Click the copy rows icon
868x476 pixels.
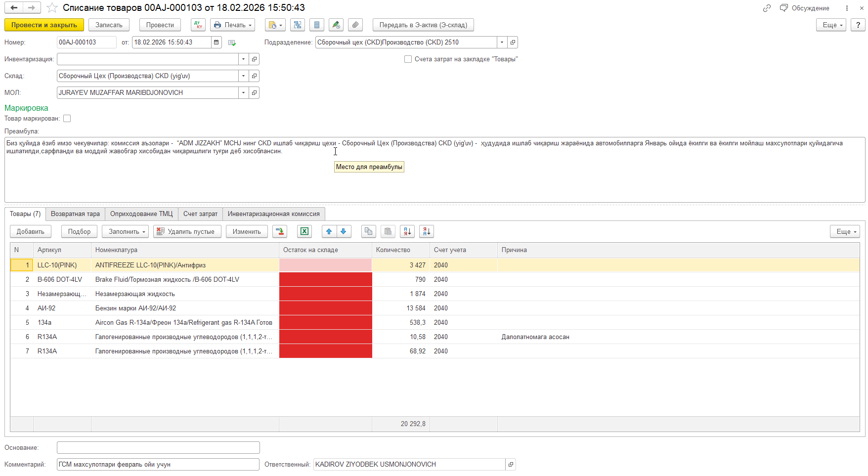[368, 231]
